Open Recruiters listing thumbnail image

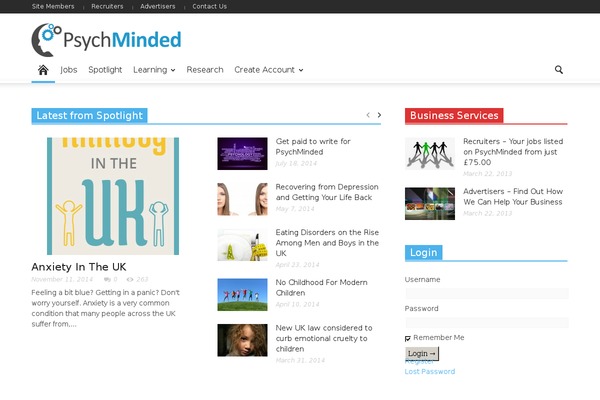pos(430,154)
